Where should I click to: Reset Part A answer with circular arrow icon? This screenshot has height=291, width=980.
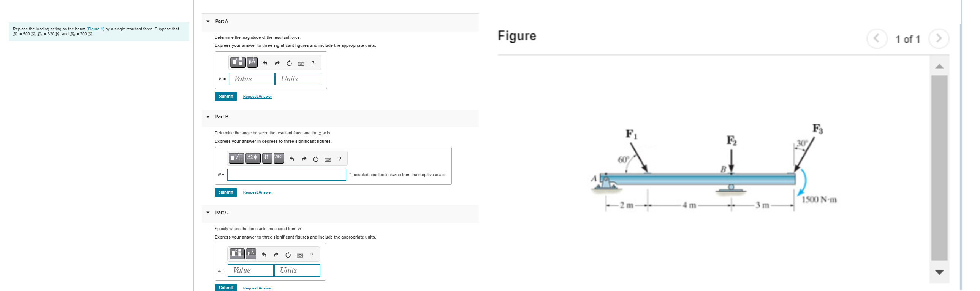click(289, 63)
